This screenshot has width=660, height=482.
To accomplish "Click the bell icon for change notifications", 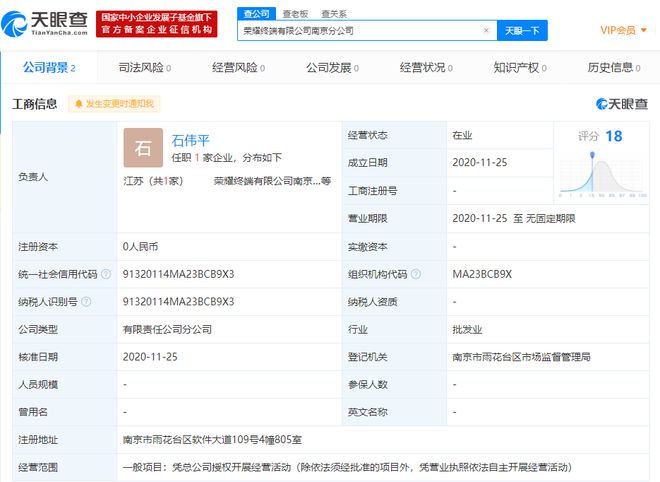I will [77, 104].
